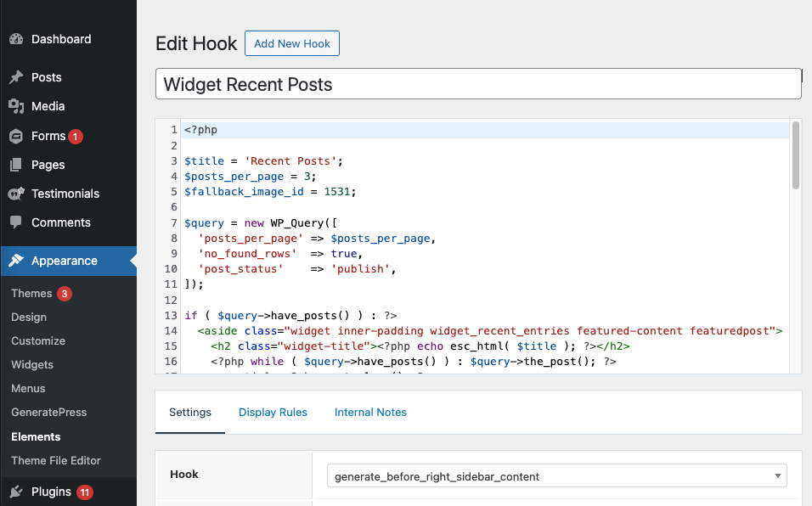Click the Pages icon in sidebar
The image size is (812, 506).
16,165
